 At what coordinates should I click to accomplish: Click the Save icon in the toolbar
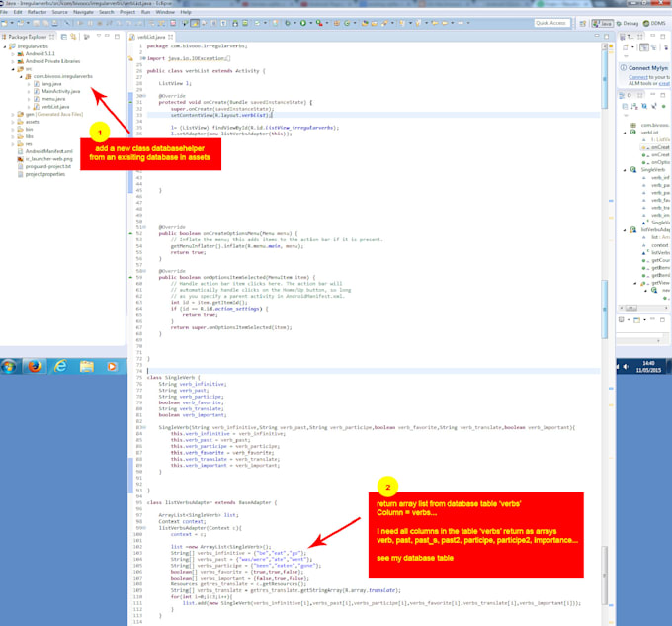(x=37, y=23)
